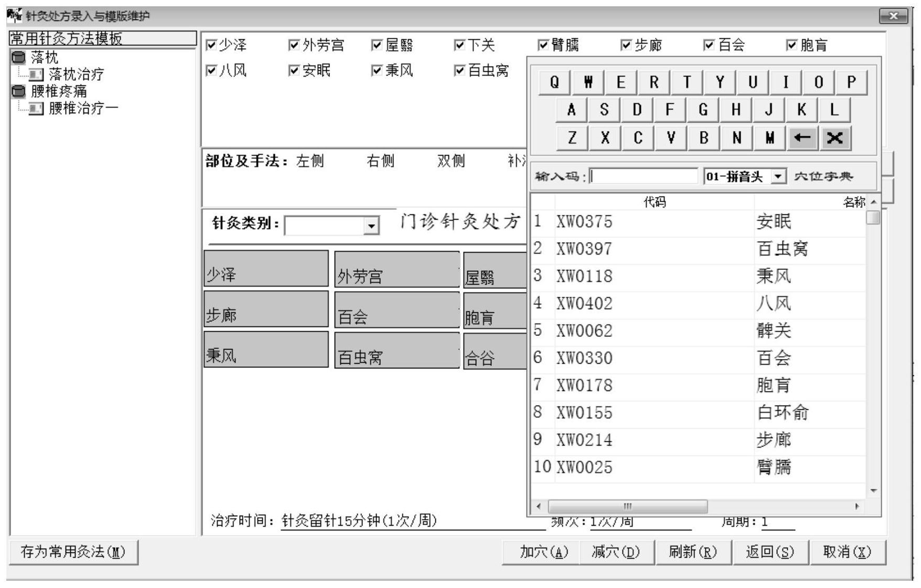Click the Z key on virtual keyboard
Image resolution: width=921 pixels, height=588 pixels.
click(572, 138)
